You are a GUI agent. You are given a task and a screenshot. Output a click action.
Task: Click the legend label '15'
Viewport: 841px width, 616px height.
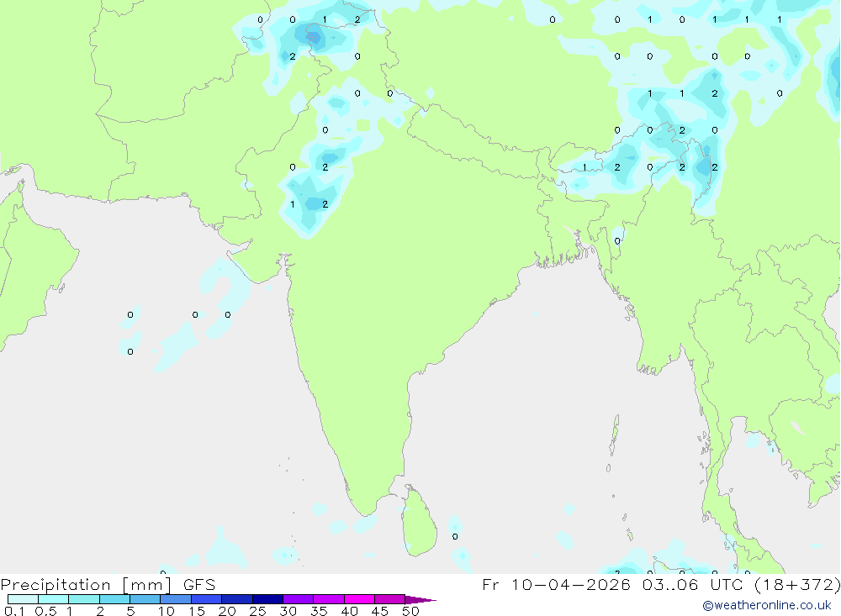pos(197,611)
